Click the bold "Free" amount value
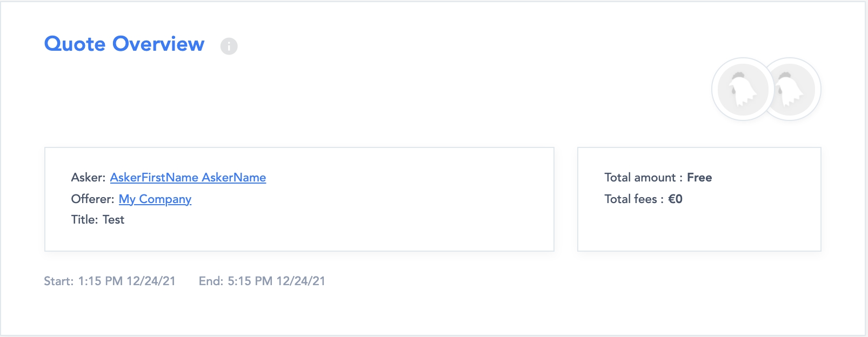 coord(699,178)
